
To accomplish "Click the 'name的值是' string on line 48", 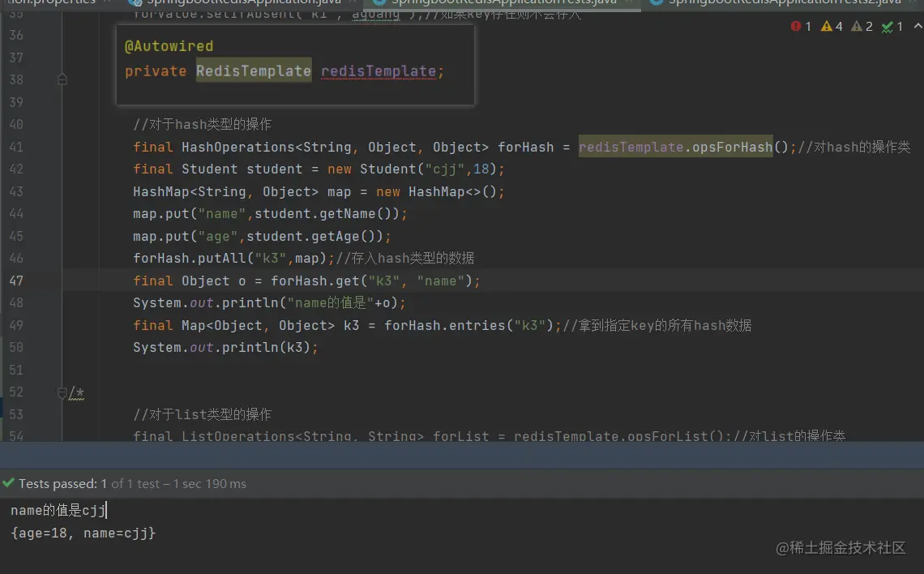I will point(330,303).
